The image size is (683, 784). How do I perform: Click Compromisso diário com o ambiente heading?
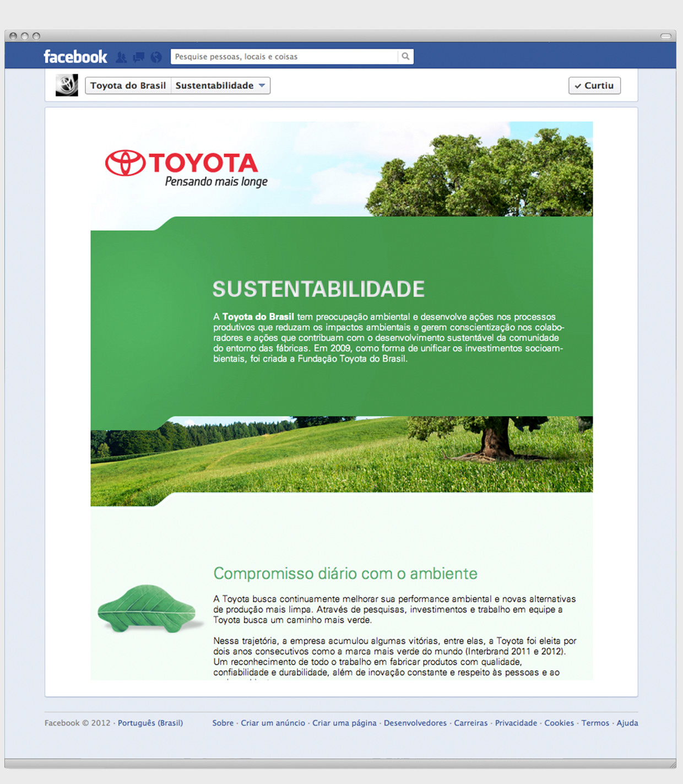(x=345, y=574)
